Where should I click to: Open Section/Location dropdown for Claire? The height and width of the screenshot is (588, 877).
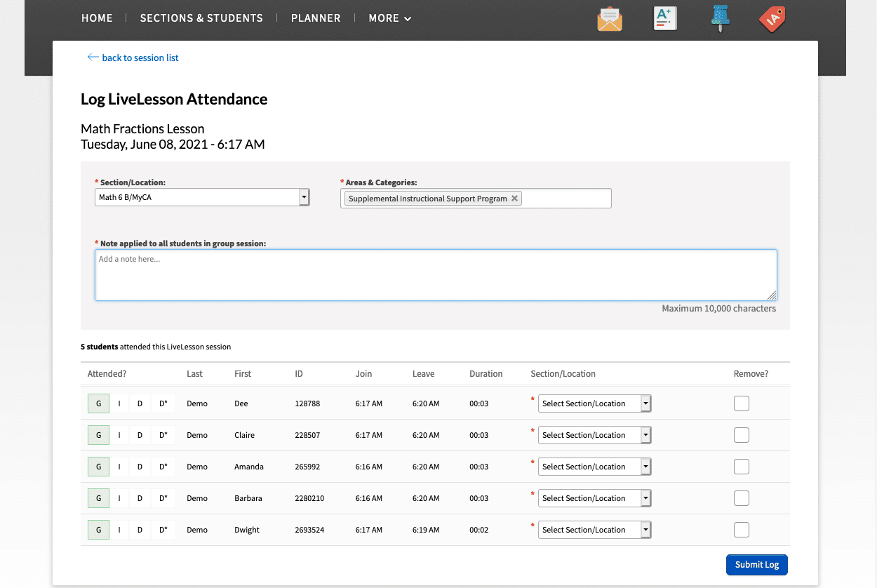point(595,435)
